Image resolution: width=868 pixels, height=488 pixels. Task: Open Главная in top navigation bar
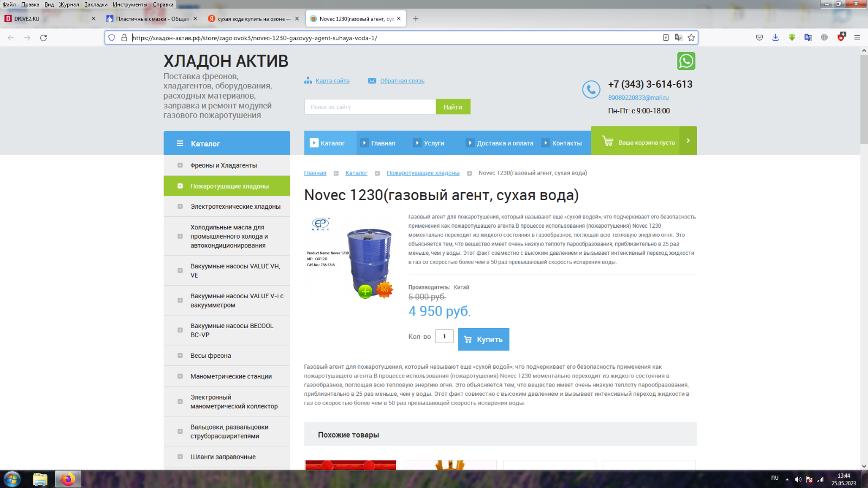point(383,143)
